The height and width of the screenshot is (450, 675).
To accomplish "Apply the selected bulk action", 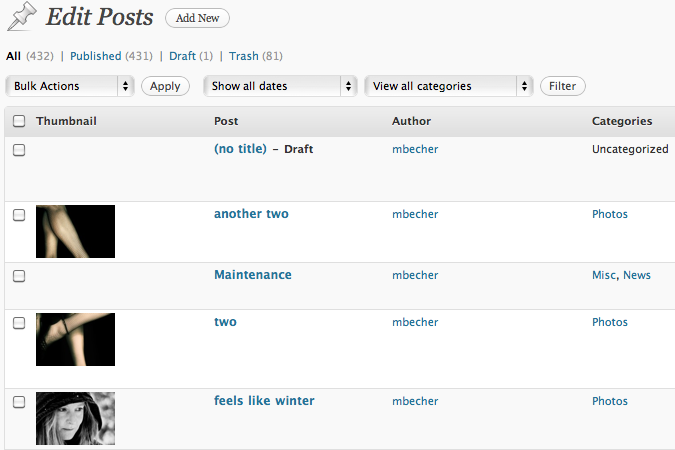I will [x=165, y=86].
